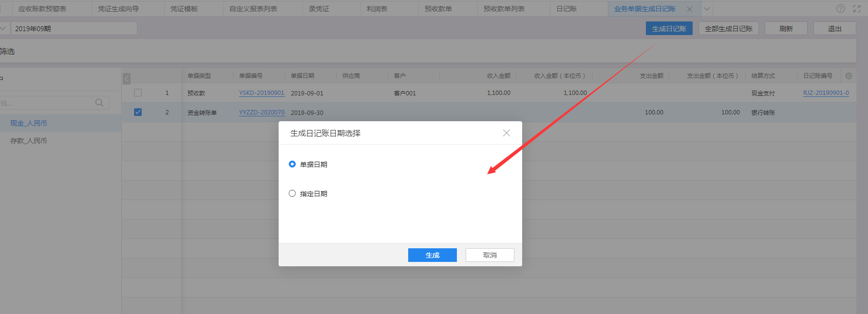Click the 刷新 button
This screenshot has height=314, width=868.
[x=786, y=29]
